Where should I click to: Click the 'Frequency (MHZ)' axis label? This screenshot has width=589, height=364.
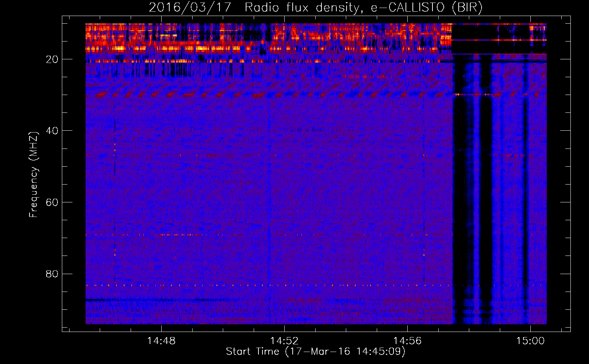[x=33, y=174]
